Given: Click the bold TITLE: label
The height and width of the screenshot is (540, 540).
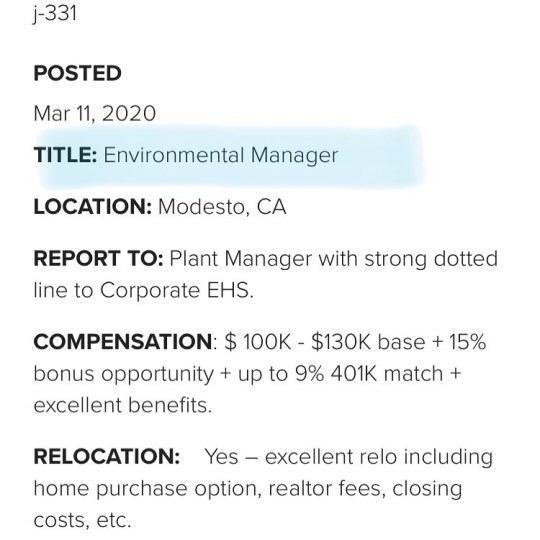Looking at the screenshot, I should pos(65,155).
